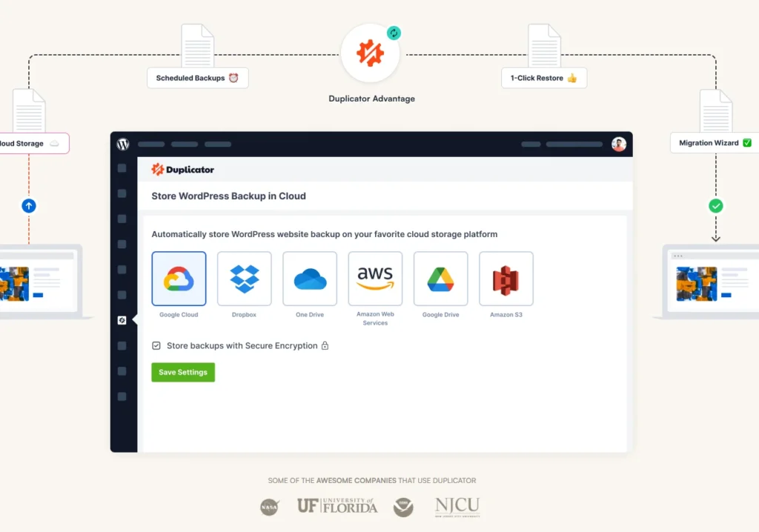Click the teal sync badge icon
Image resolution: width=759 pixels, height=532 pixels.
[394, 33]
